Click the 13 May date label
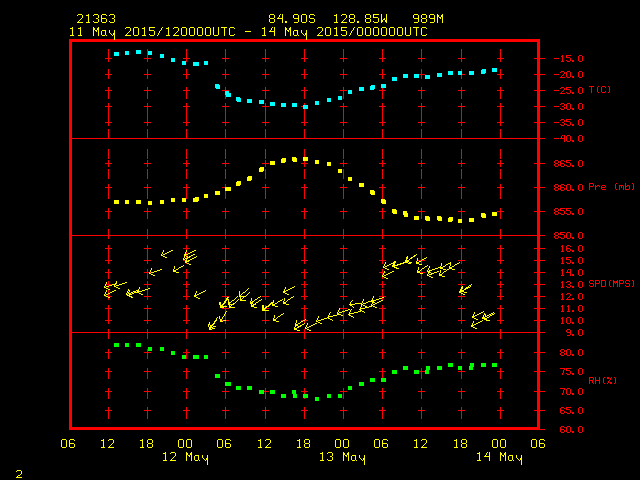Screen dimensions: 640x480 342,458
